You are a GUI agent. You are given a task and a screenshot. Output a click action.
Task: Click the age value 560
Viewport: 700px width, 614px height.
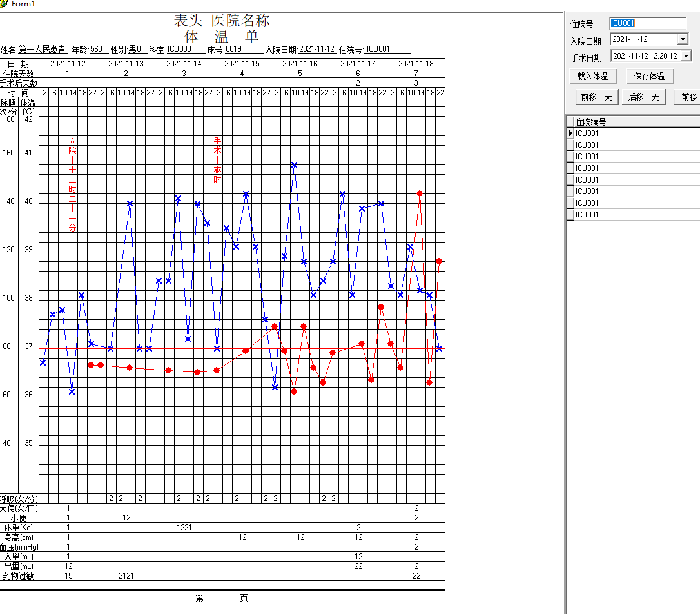pyautogui.click(x=97, y=49)
